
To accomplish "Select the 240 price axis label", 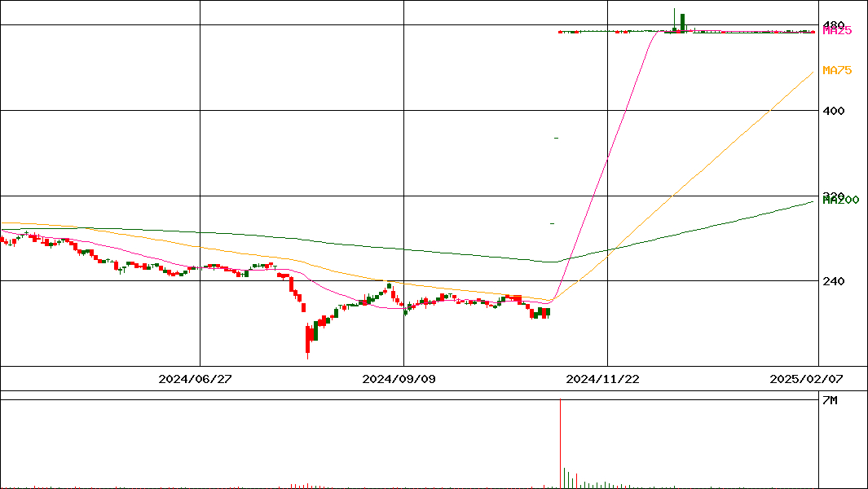I will coord(834,281).
